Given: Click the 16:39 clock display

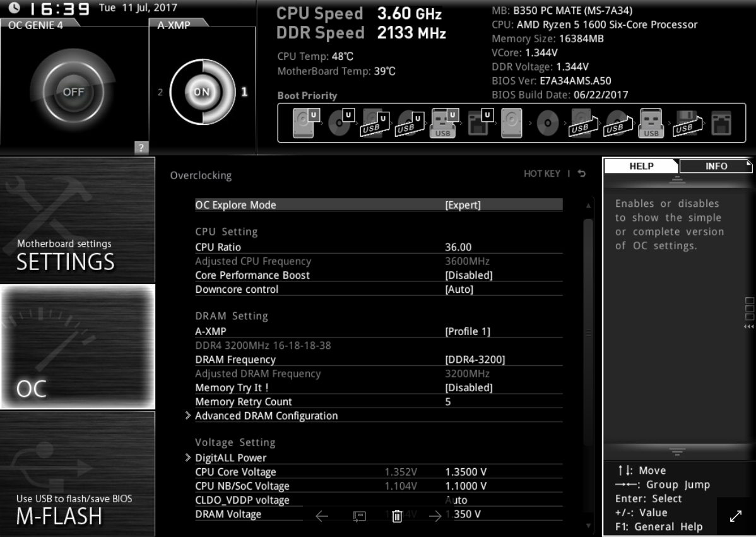Looking at the screenshot, I should pos(59,9).
